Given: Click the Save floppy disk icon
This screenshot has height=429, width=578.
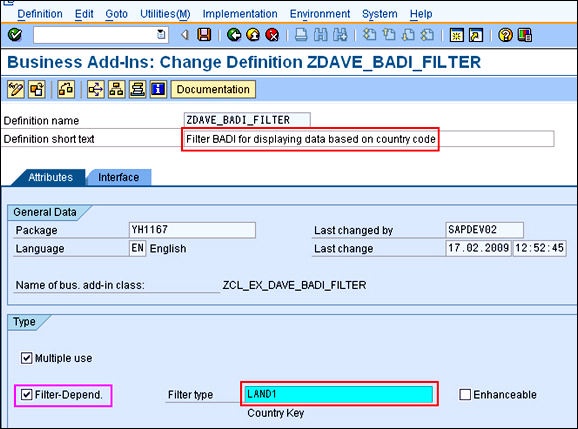Looking at the screenshot, I should click(204, 35).
